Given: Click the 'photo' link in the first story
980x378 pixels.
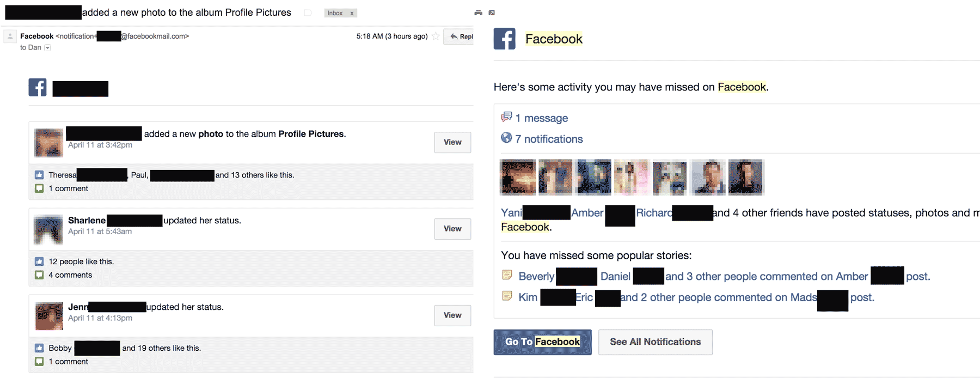Looking at the screenshot, I should pyautogui.click(x=211, y=134).
